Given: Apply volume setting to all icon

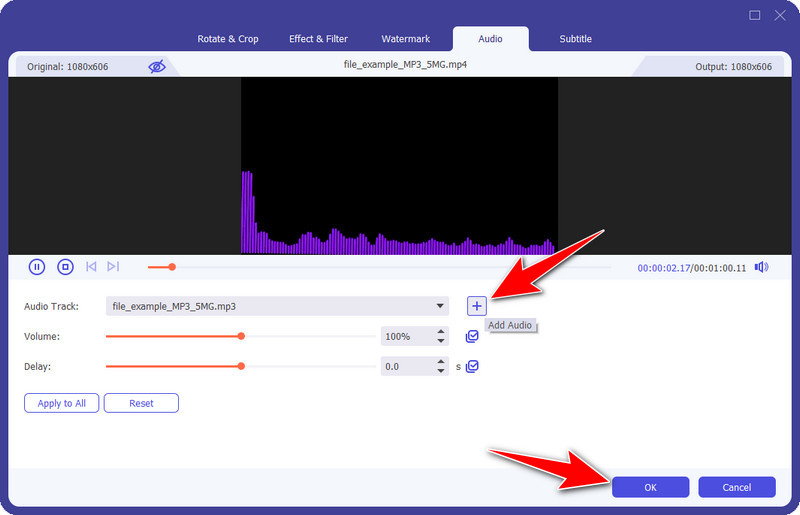Looking at the screenshot, I should pos(472,337).
